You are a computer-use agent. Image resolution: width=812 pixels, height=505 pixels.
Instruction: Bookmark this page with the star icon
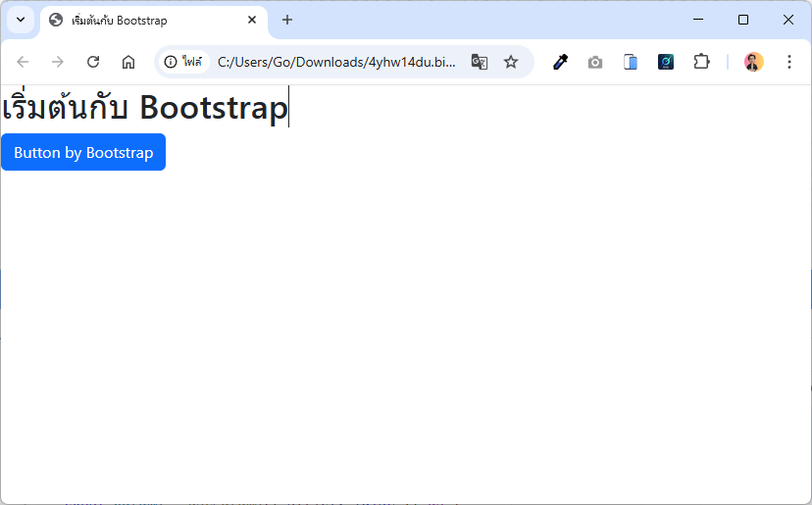tap(511, 62)
